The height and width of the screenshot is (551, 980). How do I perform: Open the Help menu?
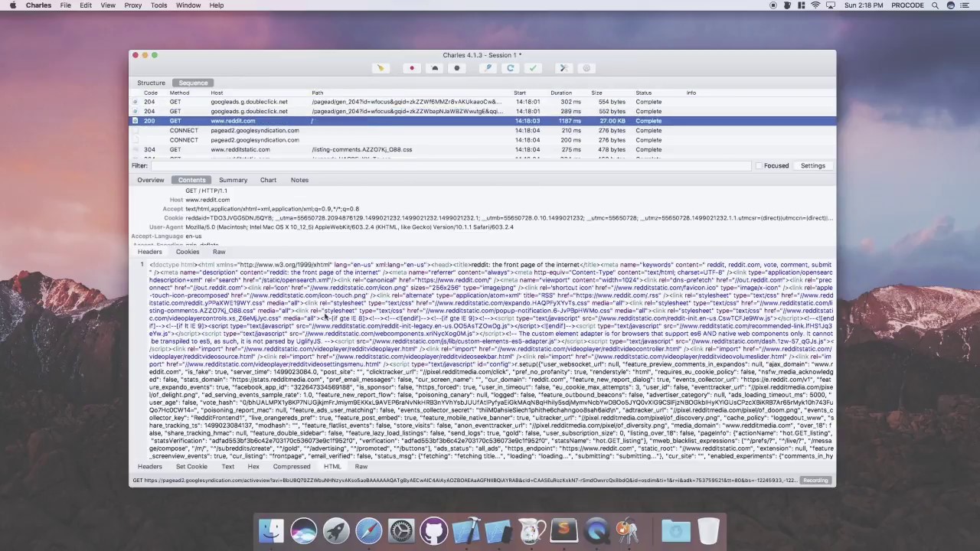click(217, 5)
